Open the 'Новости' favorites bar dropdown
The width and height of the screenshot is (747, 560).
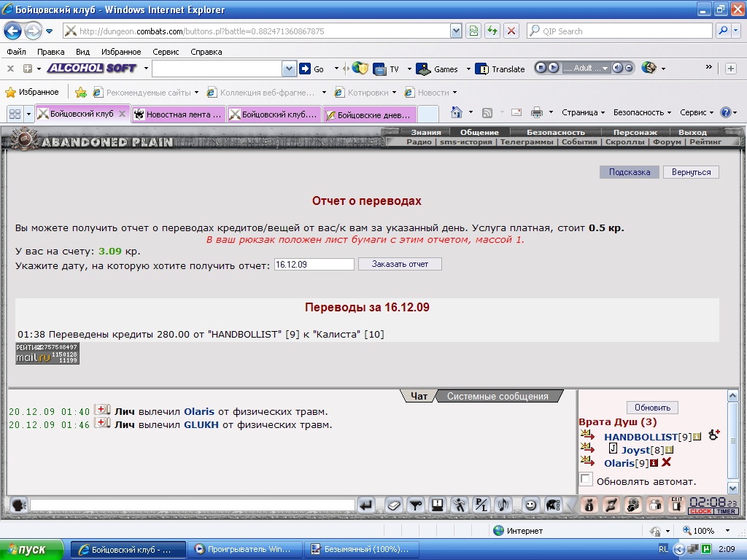click(454, 93)
